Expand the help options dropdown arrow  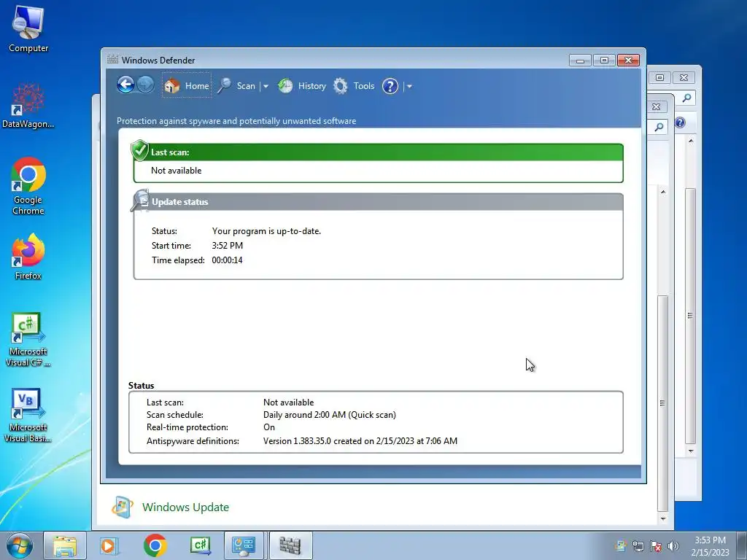point(409,87)
